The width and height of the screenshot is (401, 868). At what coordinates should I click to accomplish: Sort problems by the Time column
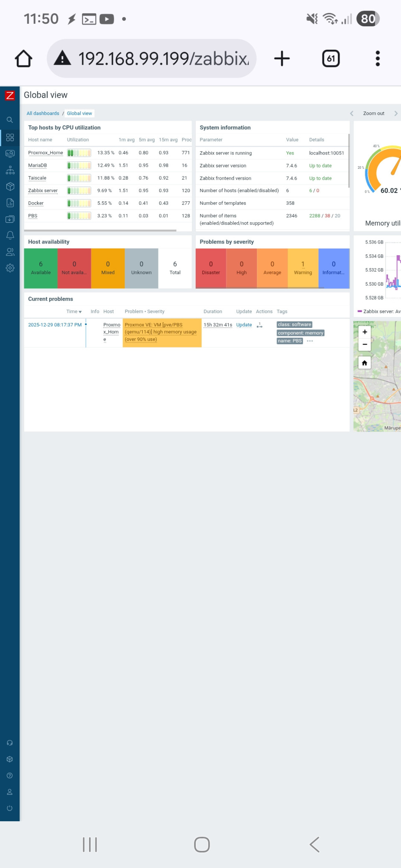coord(74,312)
